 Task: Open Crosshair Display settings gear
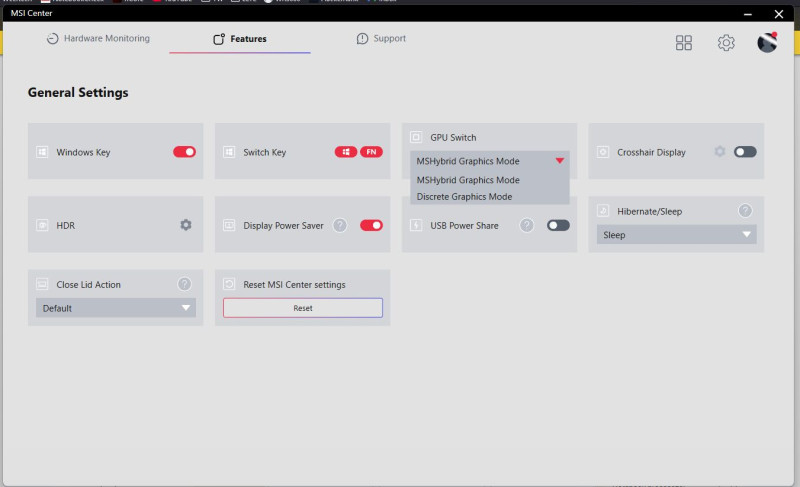[719, 151]
